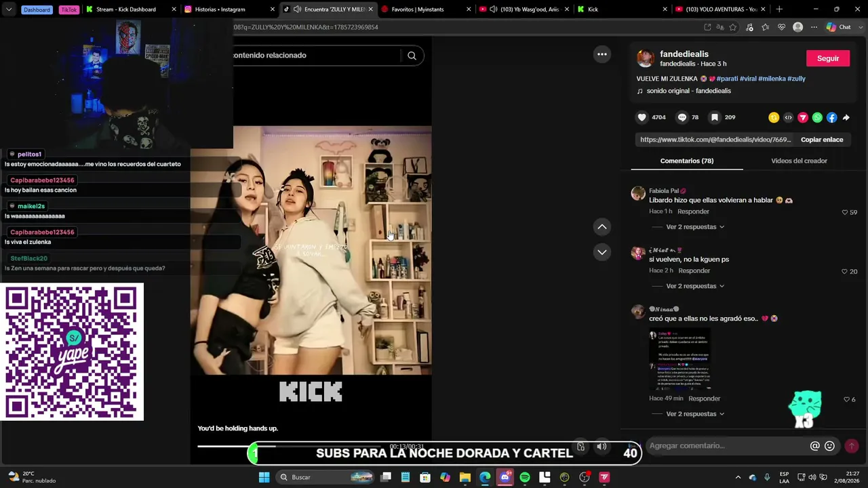Image resolution: width=868 pixels, height=488 pixels.
Task: Like the 'si vuelven' comment with 20 likes
Action: tap(845, 272)
